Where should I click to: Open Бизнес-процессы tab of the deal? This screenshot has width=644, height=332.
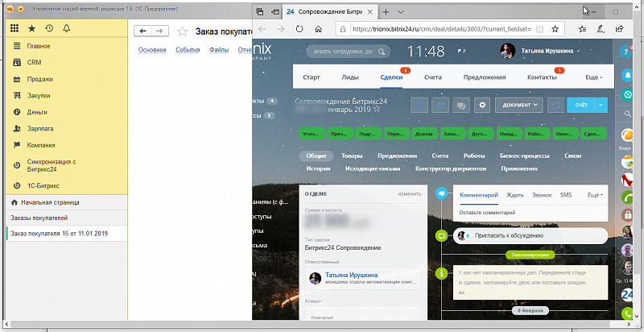[525, 156]
